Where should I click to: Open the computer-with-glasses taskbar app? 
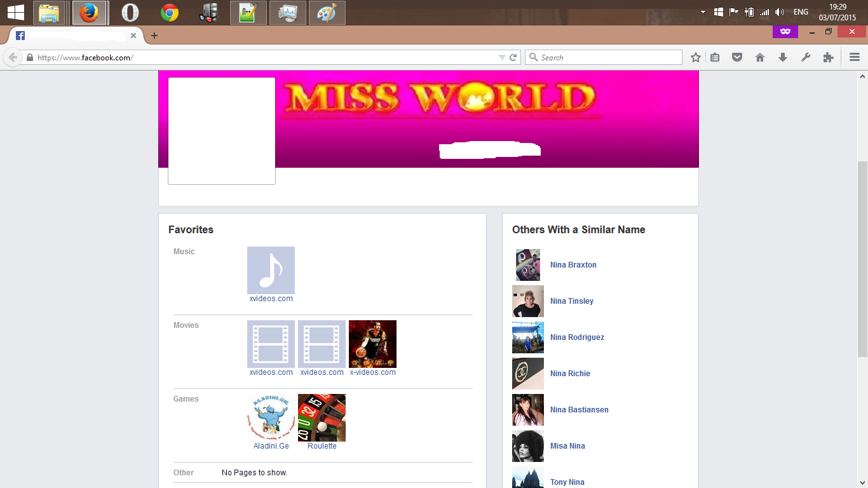[208, 13]
